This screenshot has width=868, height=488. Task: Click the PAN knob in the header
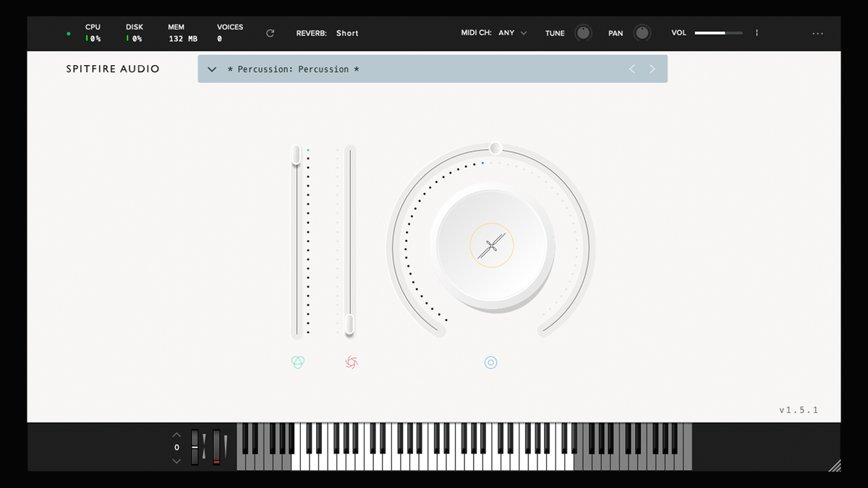[x=642, y=33]
